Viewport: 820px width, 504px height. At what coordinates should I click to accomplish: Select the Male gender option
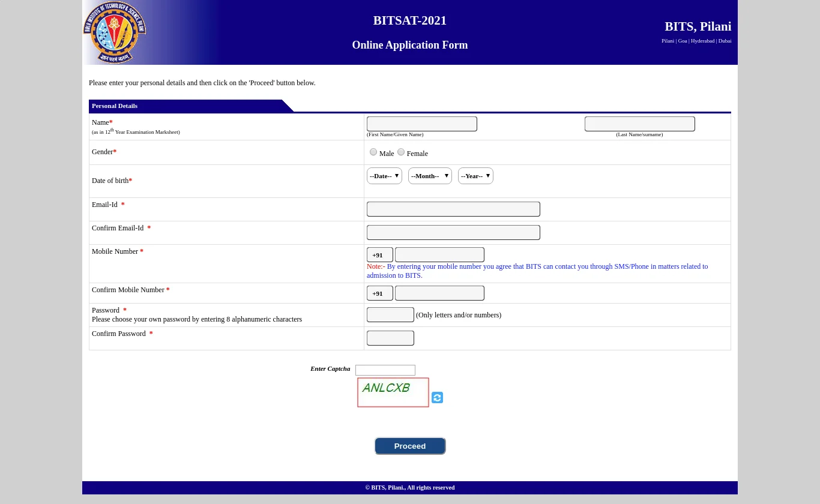tap(373, 152)
